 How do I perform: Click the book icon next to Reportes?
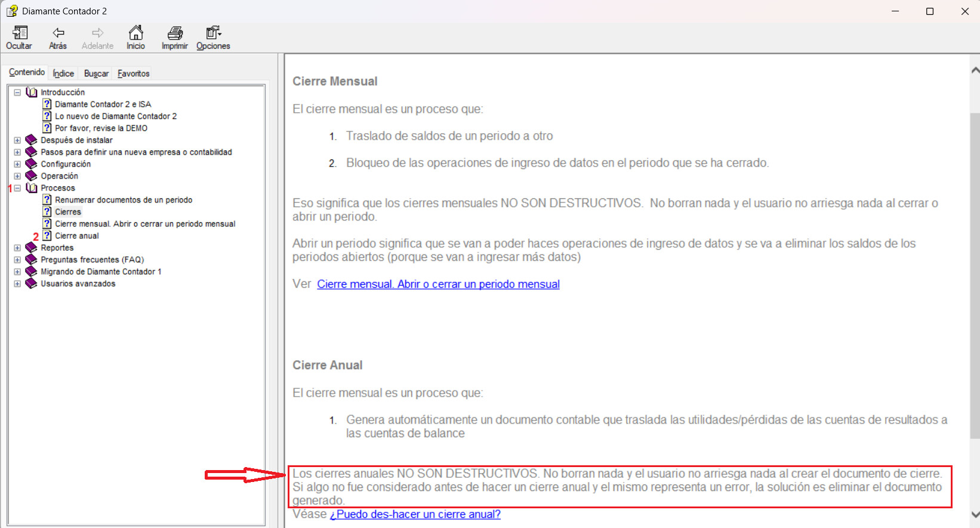click(x=32, y=248)
